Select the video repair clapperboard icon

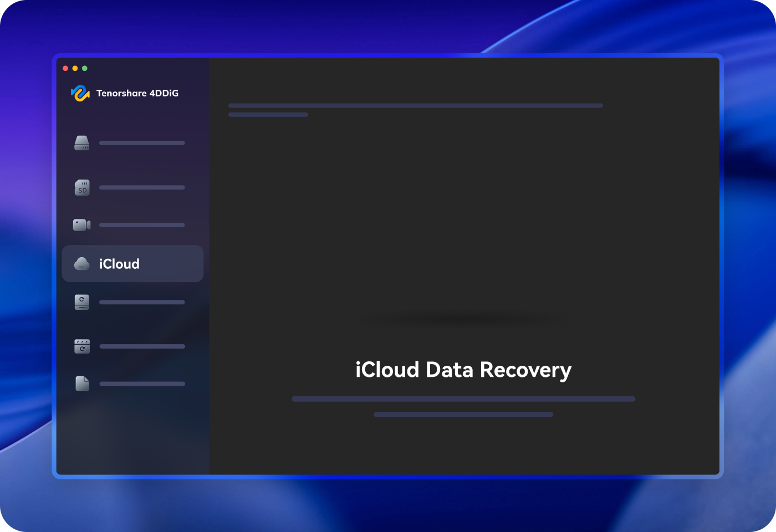[82, 346]
